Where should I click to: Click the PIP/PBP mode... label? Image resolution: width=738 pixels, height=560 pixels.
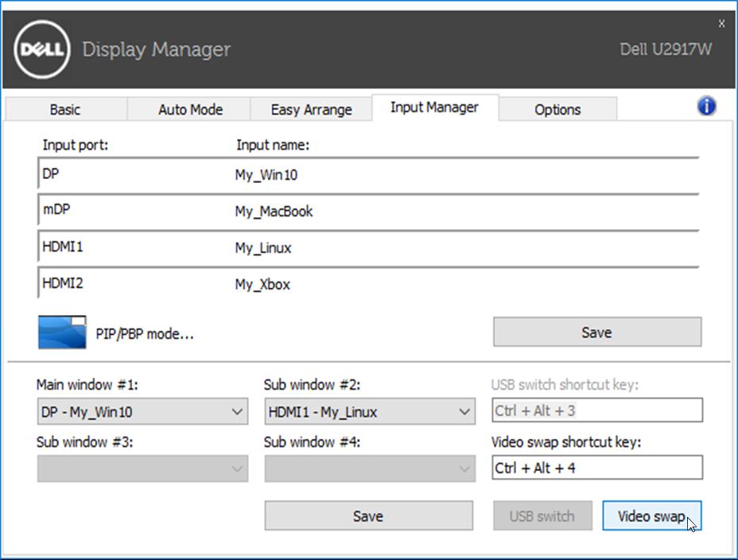click(145, 334)
